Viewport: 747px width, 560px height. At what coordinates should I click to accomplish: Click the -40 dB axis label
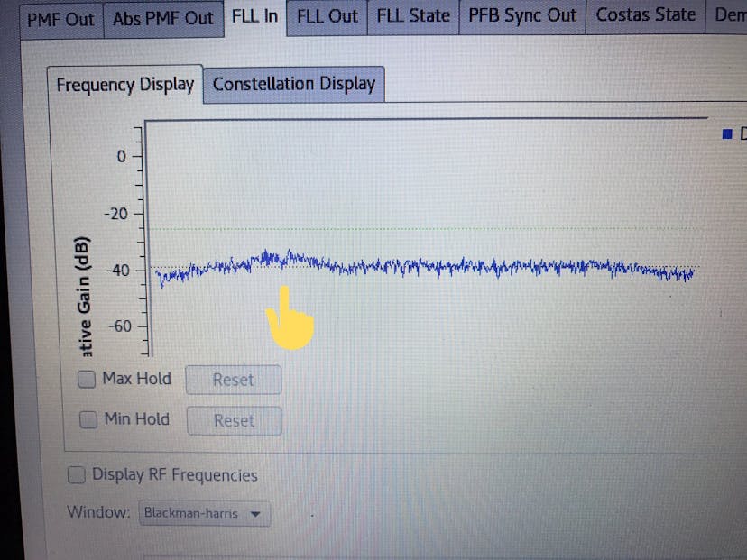pos(117,271)
